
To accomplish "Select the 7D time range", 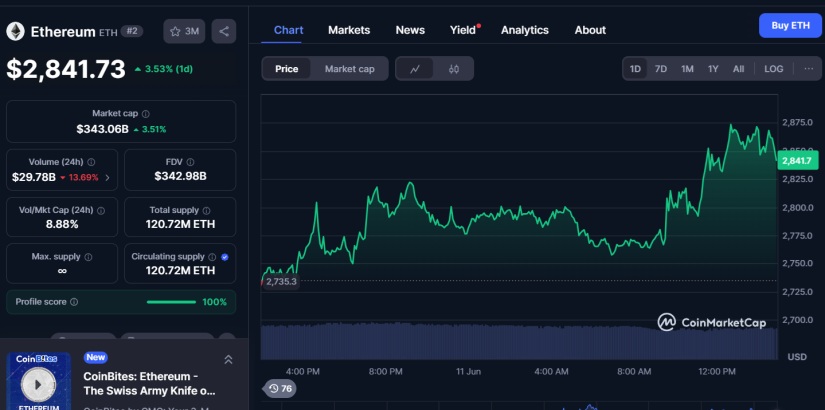I will point(661,69).
